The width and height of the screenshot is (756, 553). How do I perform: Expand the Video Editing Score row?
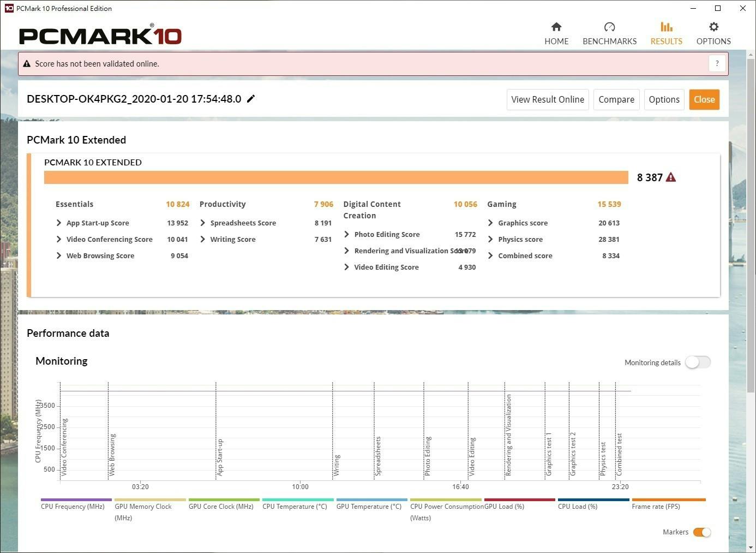point(347,267)
